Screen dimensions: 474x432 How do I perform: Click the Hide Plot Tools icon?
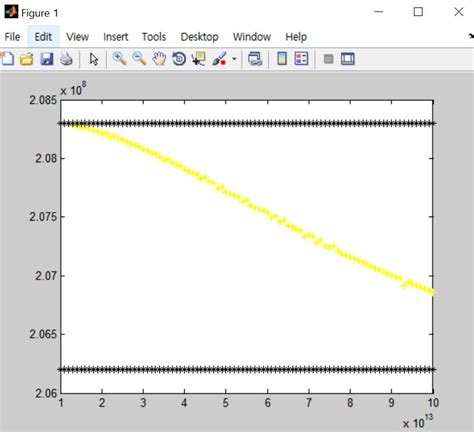[328, 59]
